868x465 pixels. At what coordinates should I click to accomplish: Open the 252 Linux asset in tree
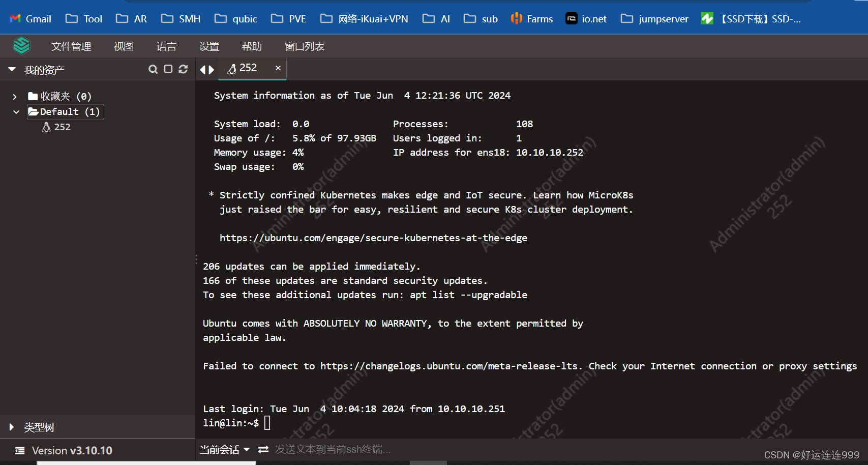click(x=56, y=127)
